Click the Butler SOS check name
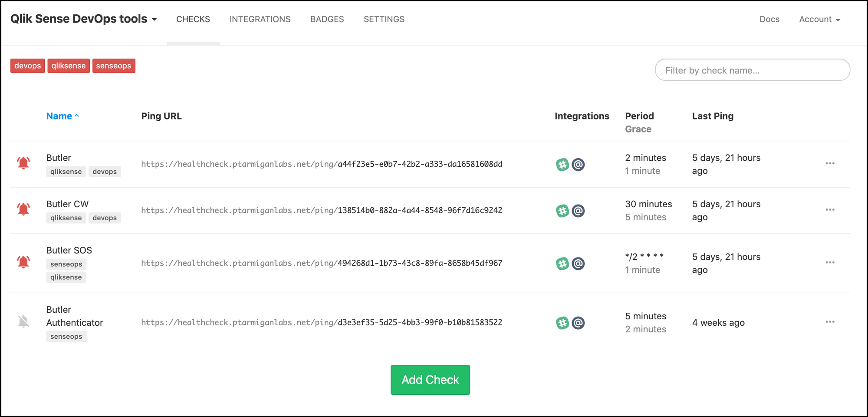The width and height of the screenshot is (868, 417). 69,250
